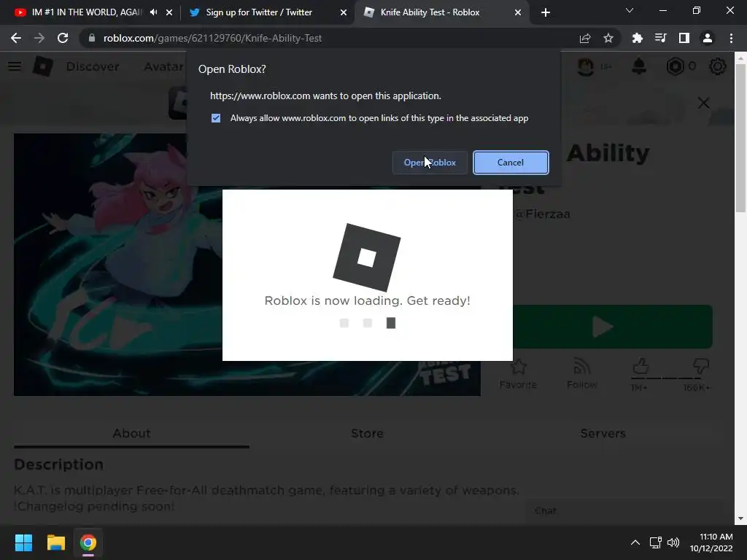
Task: Switch to the Servers tab
Action: pos(603,433)
